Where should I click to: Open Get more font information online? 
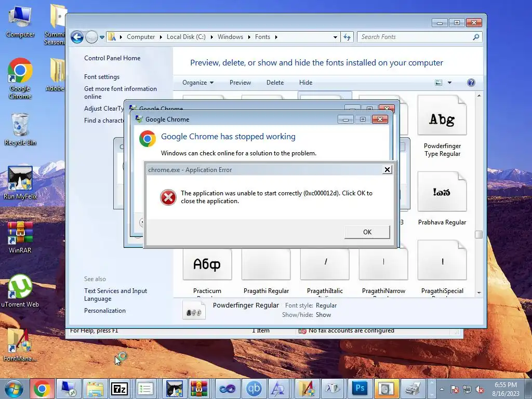(x=121, y=92)
